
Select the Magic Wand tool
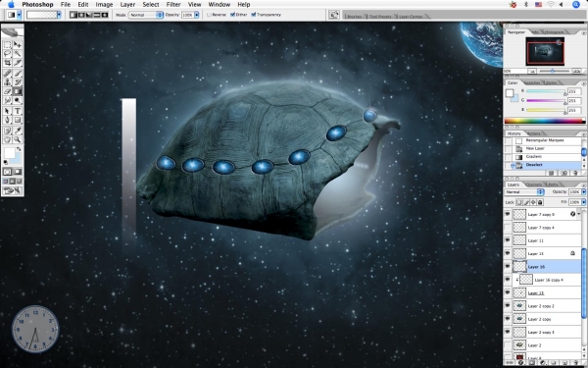pyautogui.click(x=18, y=54)
